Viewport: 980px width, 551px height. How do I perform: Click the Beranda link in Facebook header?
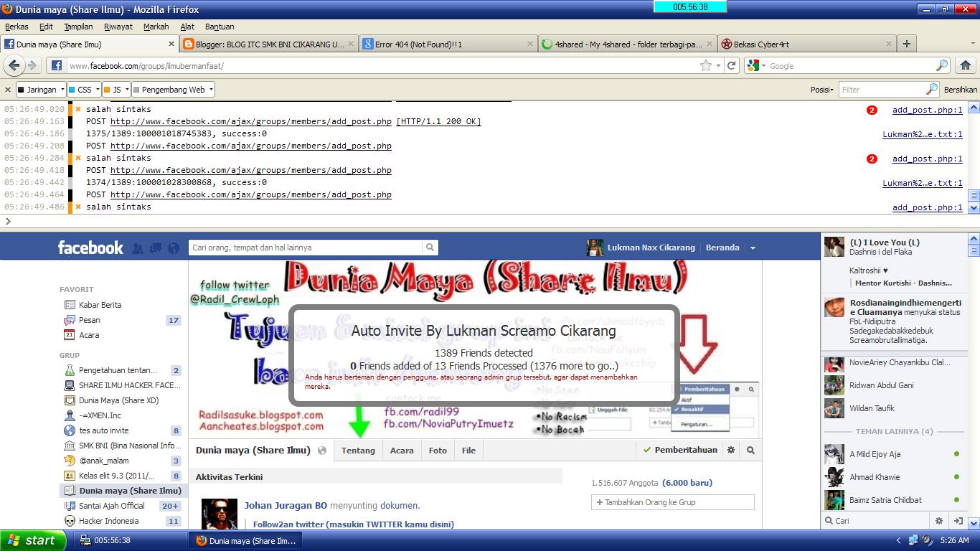click(722, 248)
